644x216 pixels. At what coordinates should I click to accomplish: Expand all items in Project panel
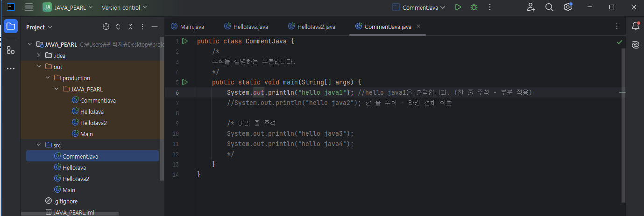click(118, 27)
